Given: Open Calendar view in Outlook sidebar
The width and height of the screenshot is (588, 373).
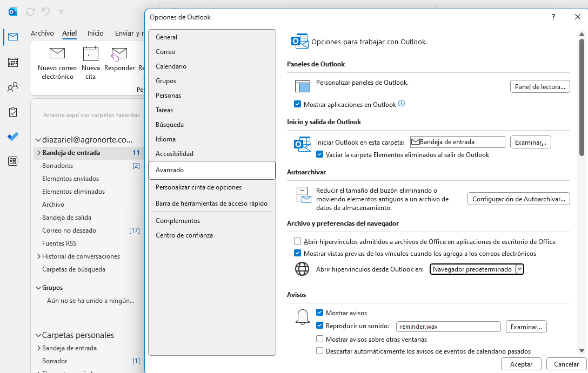Looking at the screenshot, I should 13,62.
